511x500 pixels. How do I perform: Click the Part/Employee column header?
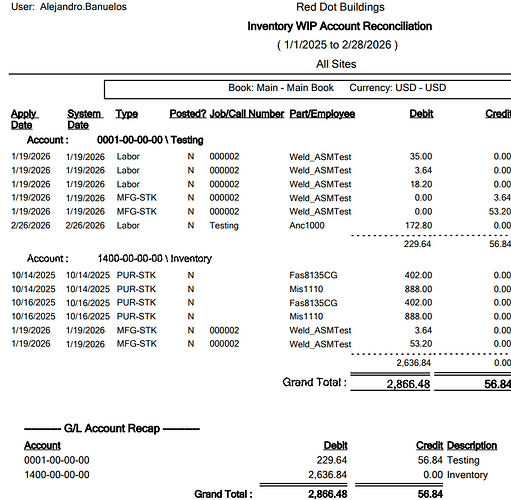322,114
